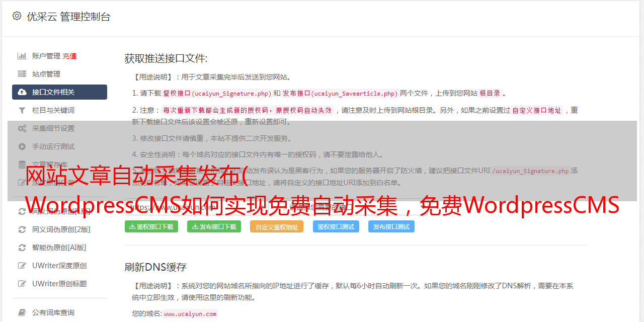Download the auth file via 鉴权接口下载
This screenshot has height=322, width=644.
click(x=151, y=226)
